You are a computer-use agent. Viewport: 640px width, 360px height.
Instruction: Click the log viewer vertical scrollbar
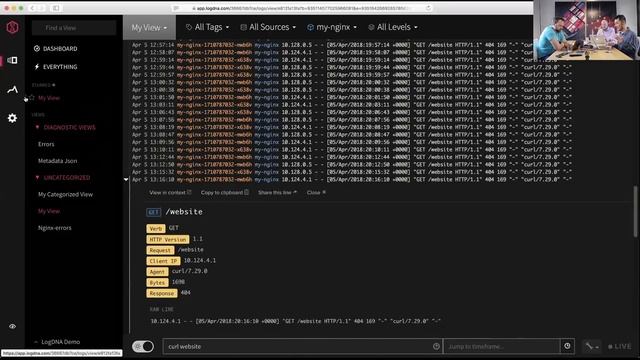point(636,211)
